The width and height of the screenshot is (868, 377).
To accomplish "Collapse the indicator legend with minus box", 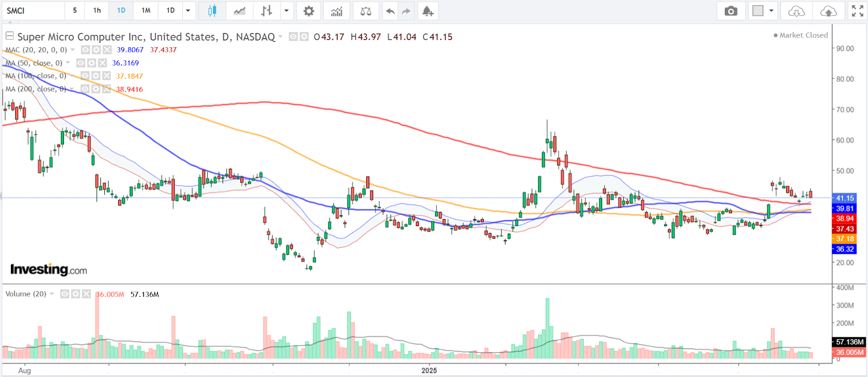I will (x=9, y=36).
